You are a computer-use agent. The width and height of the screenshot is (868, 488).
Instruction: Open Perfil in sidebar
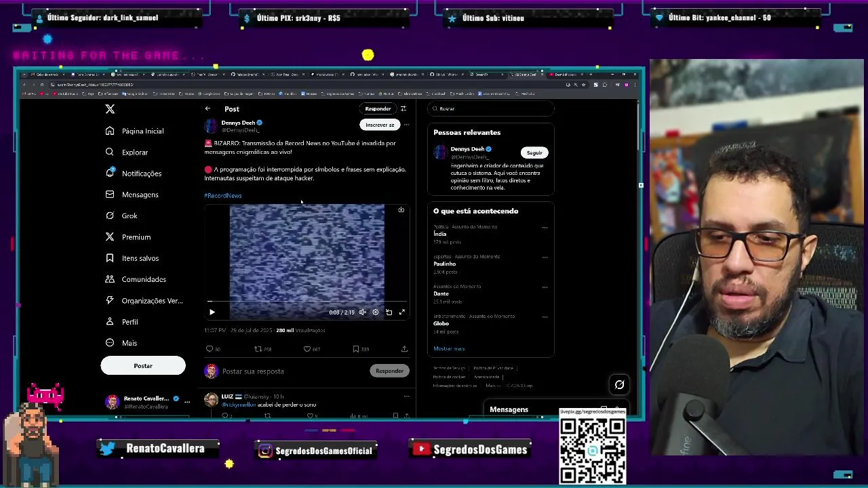pyautogui.click(x=122, y=322)
